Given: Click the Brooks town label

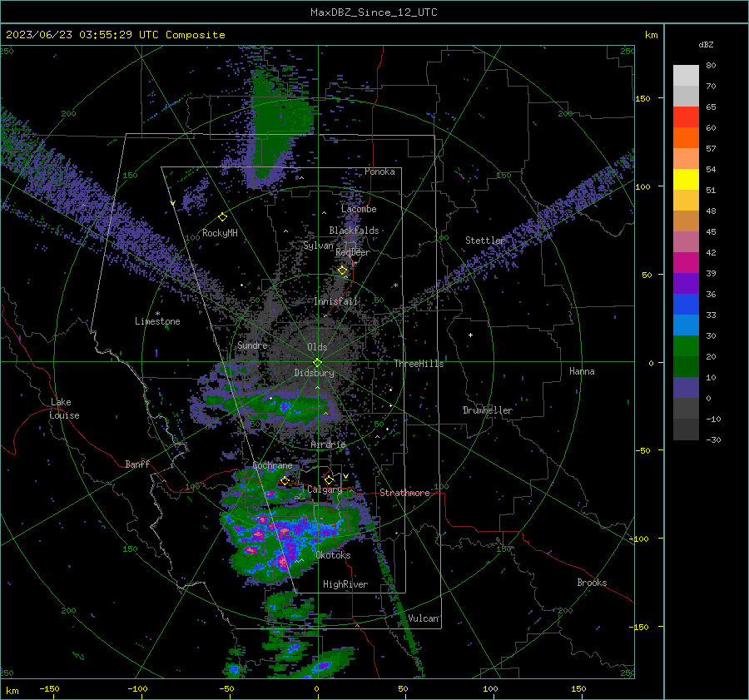Looking at the screenshot, I should pos(592,583).
